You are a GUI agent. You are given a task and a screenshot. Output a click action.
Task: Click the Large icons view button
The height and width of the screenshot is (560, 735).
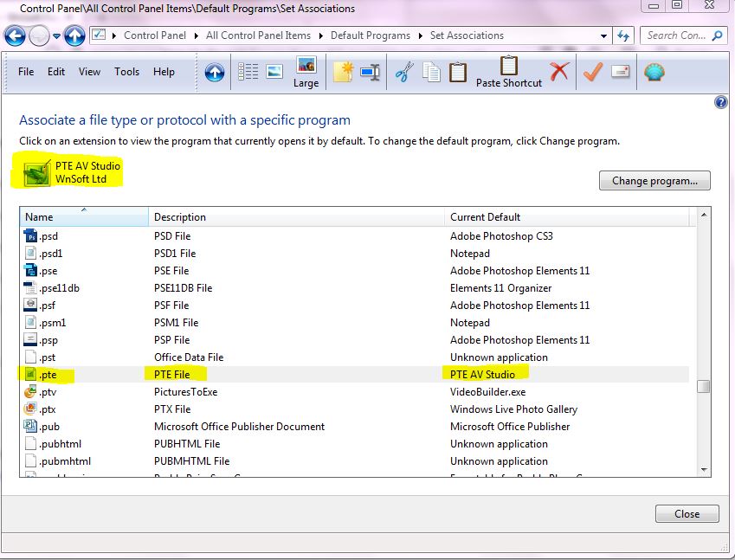(x=306, y=72)
